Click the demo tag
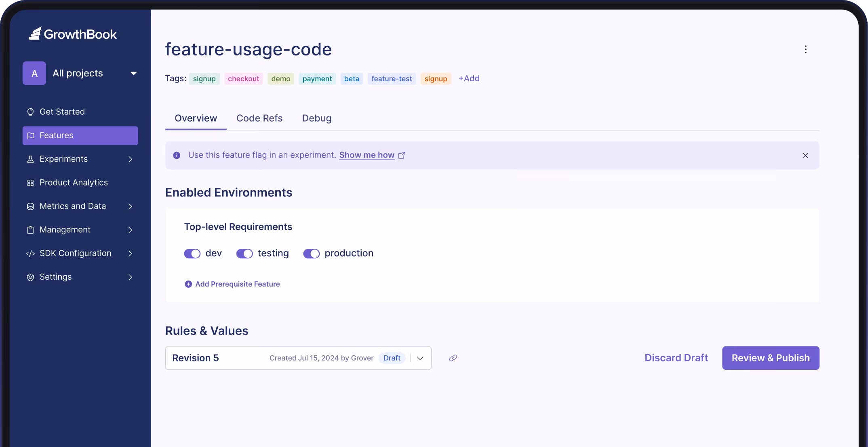868x447 pixels. (x=281, y=79)
